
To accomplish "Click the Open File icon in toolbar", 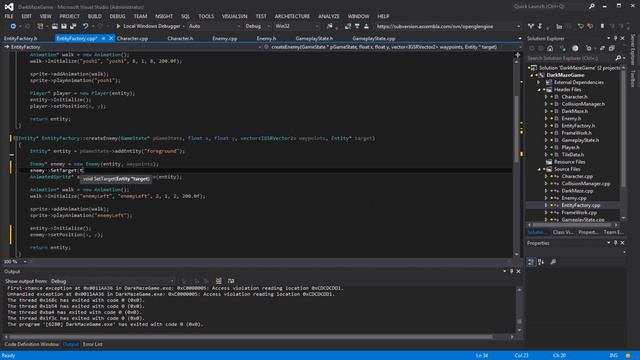I will point(54,26).
